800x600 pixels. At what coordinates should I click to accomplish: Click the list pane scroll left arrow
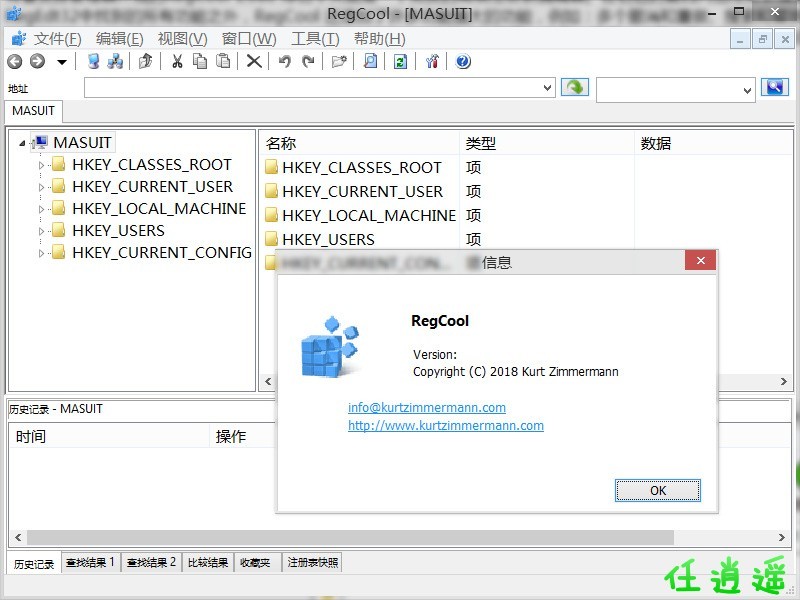268,381
